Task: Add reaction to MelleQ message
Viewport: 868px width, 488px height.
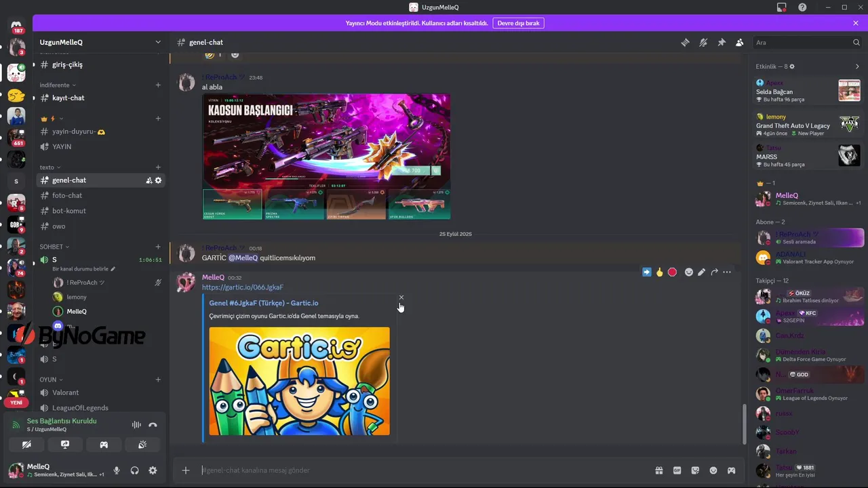Action: tap(688, 272)
